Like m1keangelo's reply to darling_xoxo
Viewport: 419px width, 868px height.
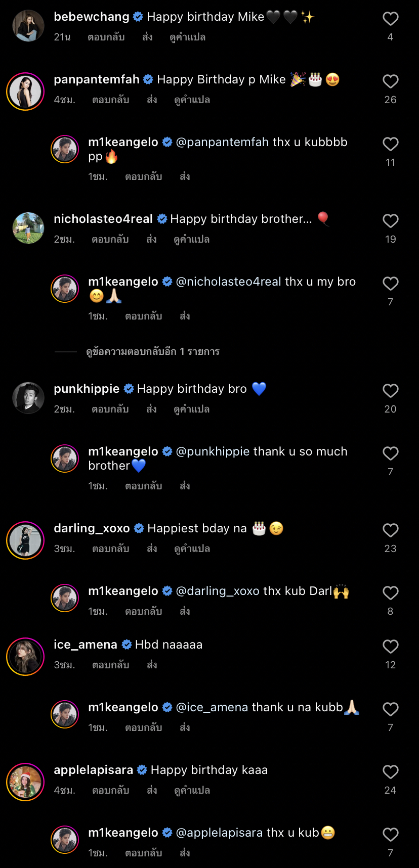click(x=390, y=593)
